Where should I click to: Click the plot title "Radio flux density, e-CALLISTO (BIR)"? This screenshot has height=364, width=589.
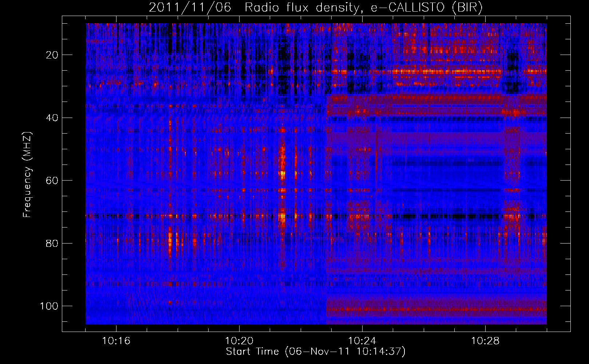(x=363, y=8)
